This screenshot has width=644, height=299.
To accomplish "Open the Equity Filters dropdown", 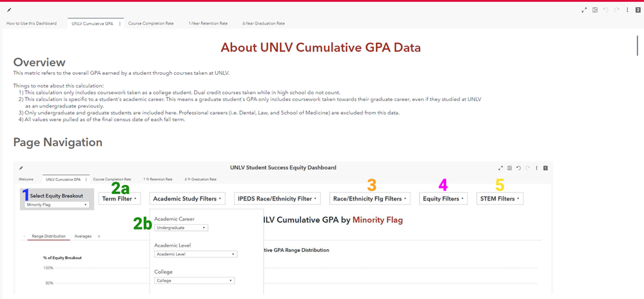I will (444, 198).
